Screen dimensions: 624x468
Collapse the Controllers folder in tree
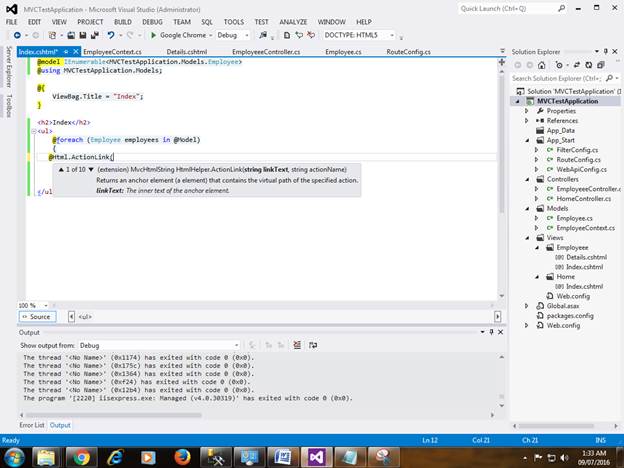pos(528,179)
